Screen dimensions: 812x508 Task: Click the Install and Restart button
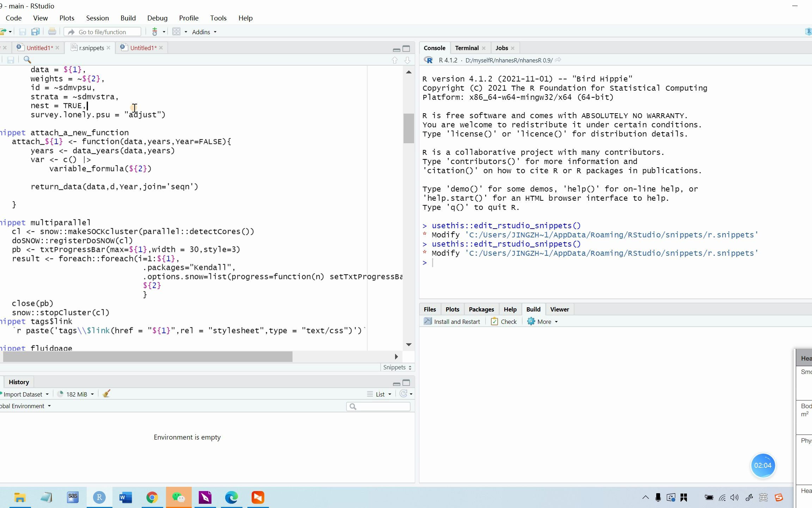[452, 322]
